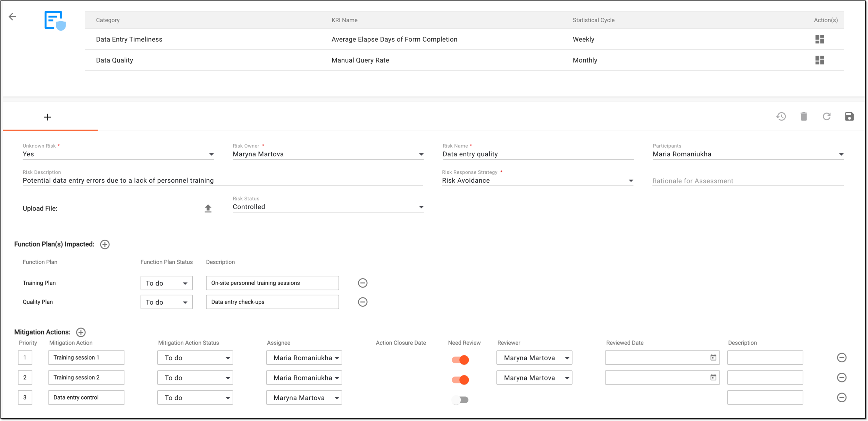The height and width of the screenshot is (421, 868).
Task: Click the KRI Name column header
Action: click(x=344, y=20)
